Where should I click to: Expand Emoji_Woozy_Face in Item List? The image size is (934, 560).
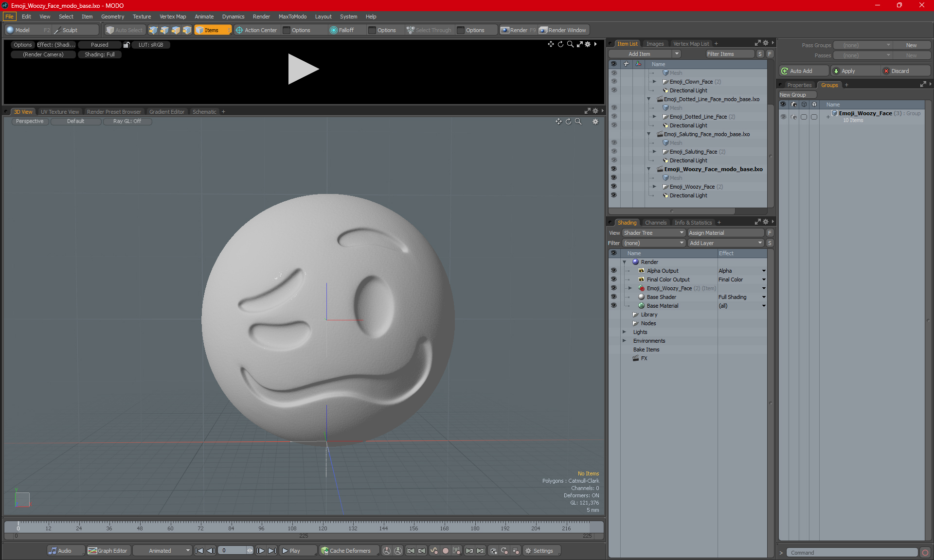point(654,187)
